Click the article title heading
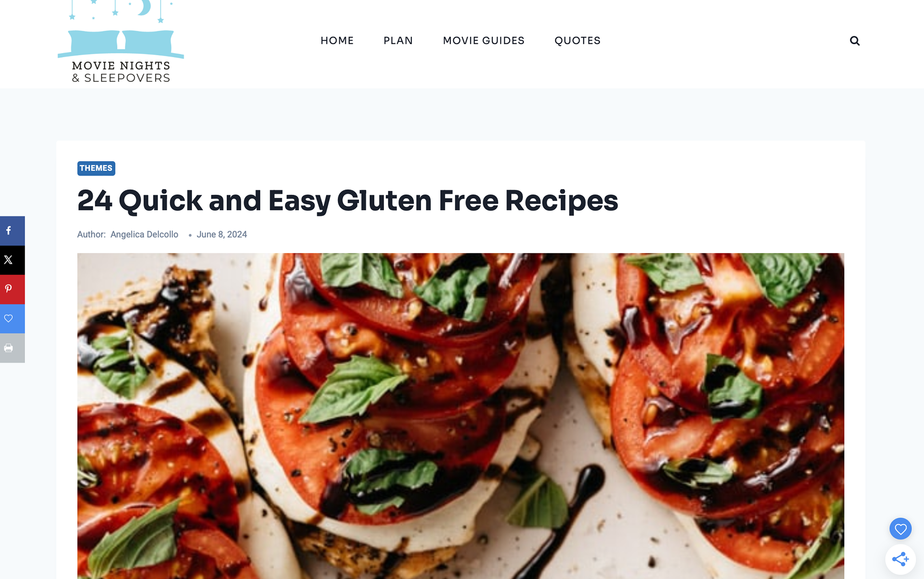The image size is (924, 579). tap(347, 201)
